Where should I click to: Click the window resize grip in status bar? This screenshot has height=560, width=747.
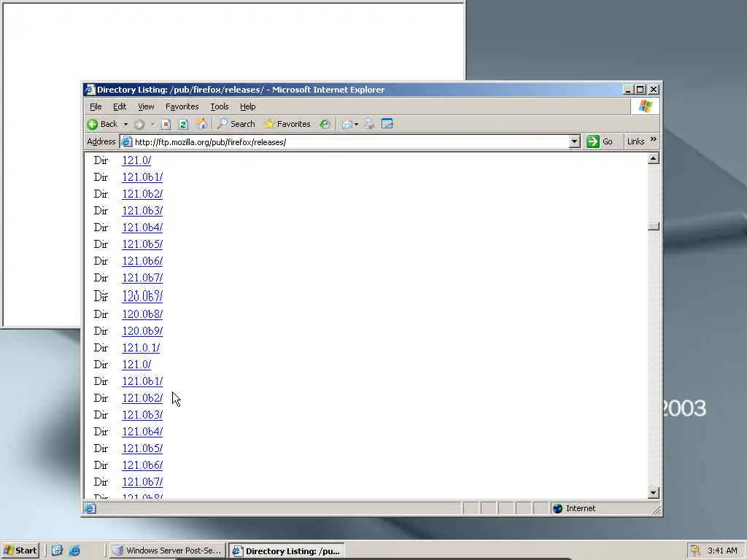[x=657, y=510]
